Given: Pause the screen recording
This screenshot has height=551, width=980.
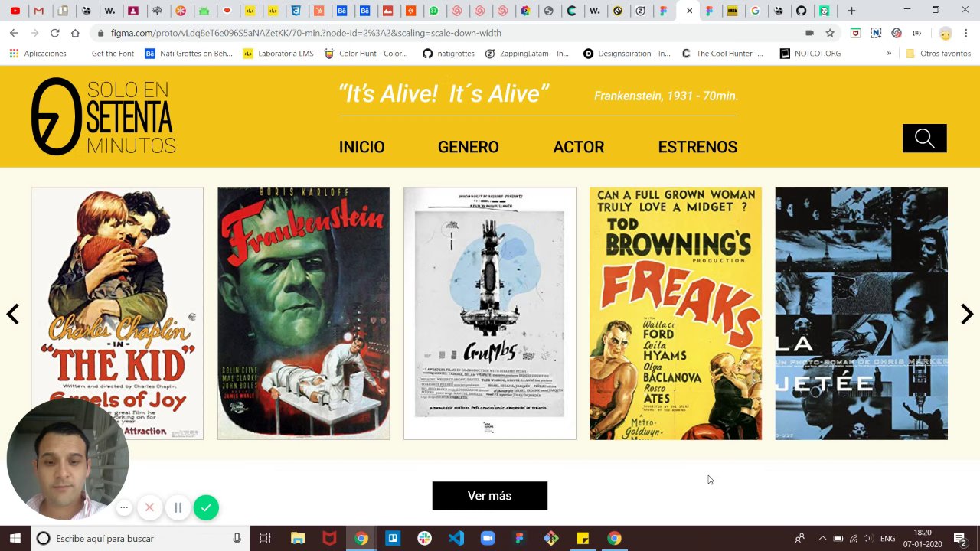Looking at the screenshot, I should (178, 507).
